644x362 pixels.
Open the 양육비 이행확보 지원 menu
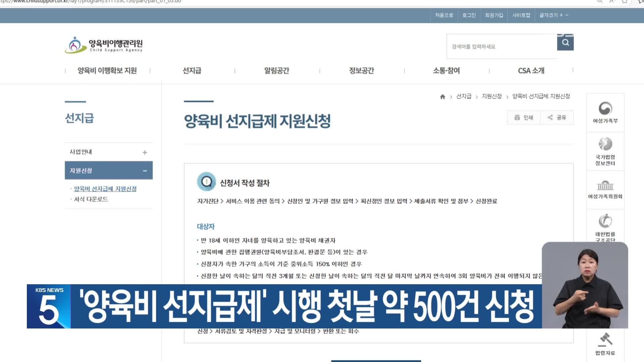tap(107, 71)
